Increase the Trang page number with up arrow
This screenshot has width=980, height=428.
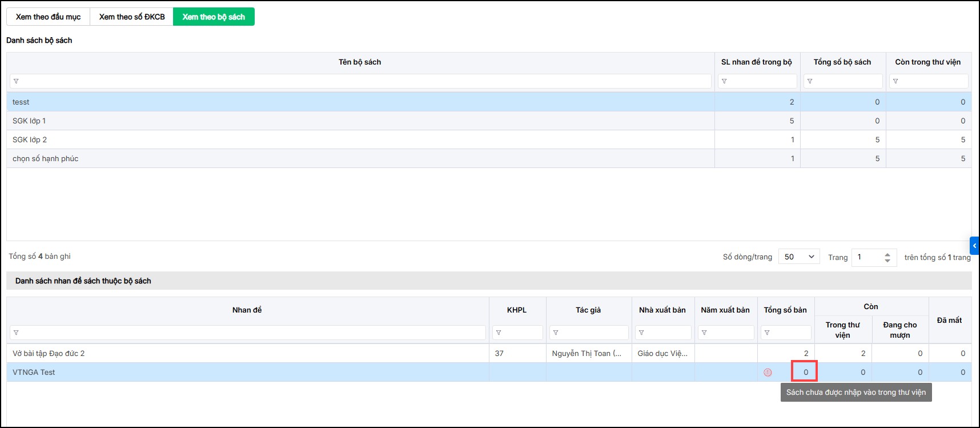click(887, 254)
